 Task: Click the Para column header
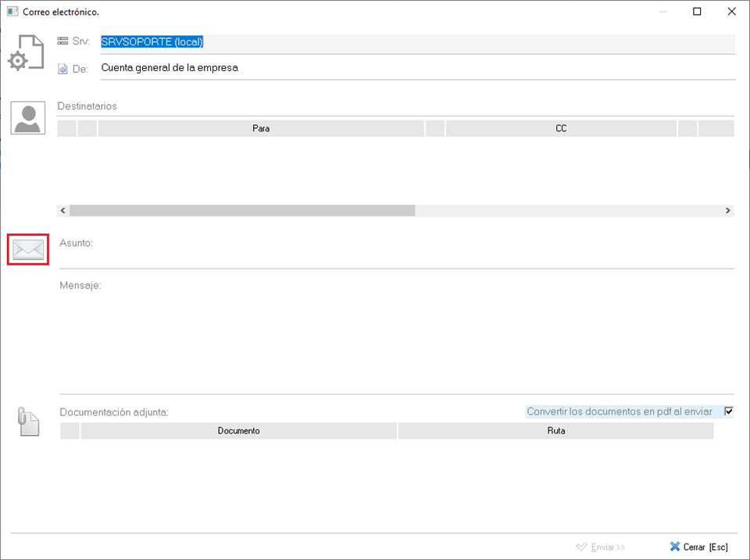point(261,128)
